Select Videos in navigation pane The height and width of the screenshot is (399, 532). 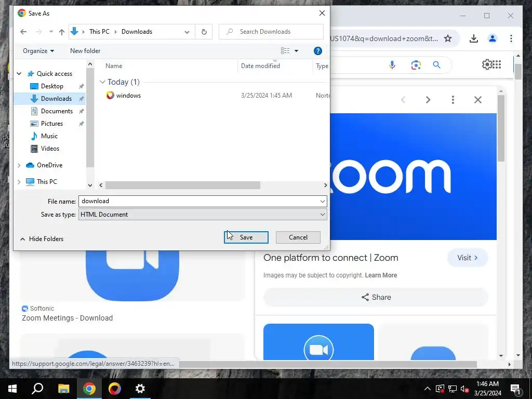tap(50, 149)
